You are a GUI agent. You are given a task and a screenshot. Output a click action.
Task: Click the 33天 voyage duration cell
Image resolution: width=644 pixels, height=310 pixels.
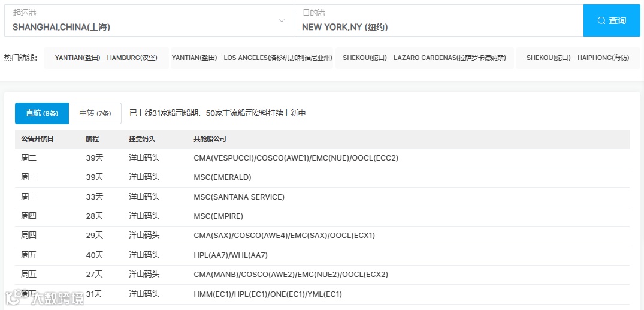[x=95, y=197]
